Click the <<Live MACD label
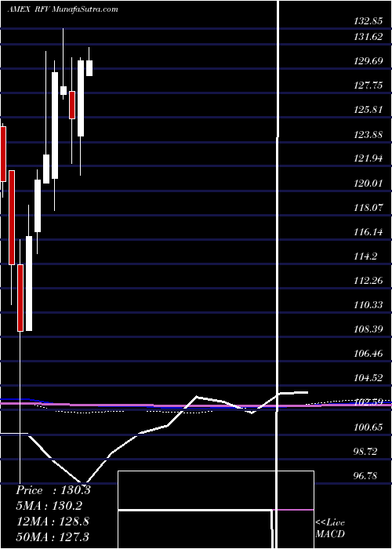The height and width of the screenshot is (549, 392). pos(330,529)
